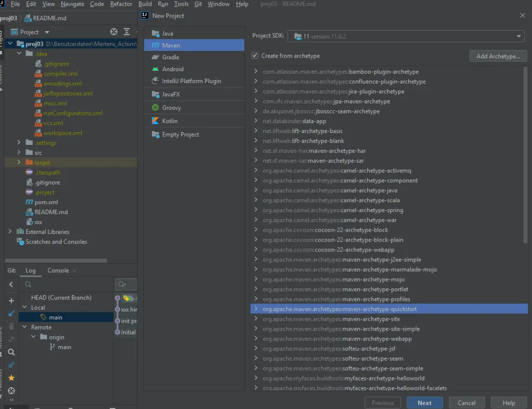Click the back arrow in Git panel
532x409 pixels.
click(x=11, y=284)
